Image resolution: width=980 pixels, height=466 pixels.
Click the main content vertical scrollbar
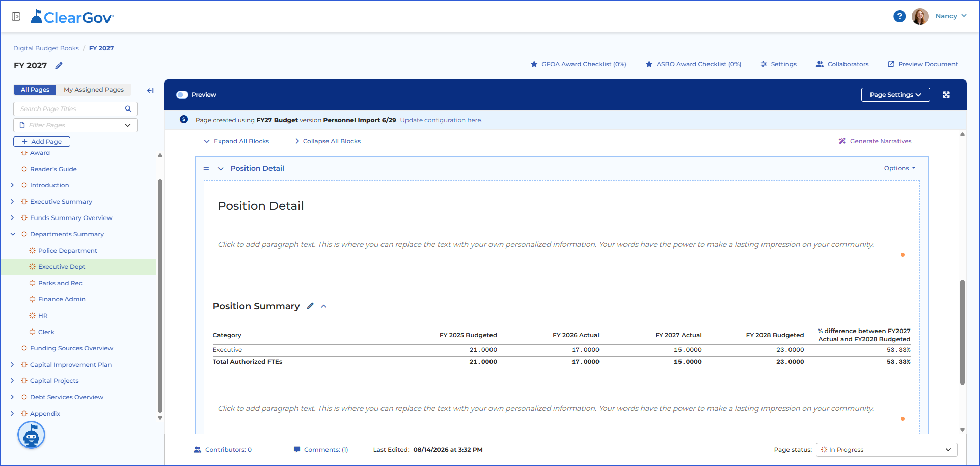tap(962, 332)
